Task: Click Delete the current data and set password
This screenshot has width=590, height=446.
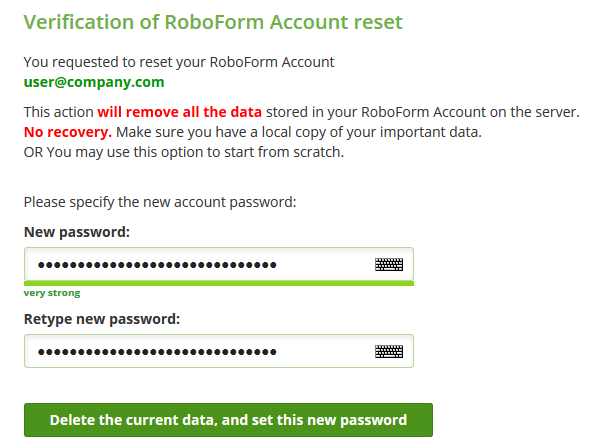Action: pyautogui.click(x=228, y=420)
